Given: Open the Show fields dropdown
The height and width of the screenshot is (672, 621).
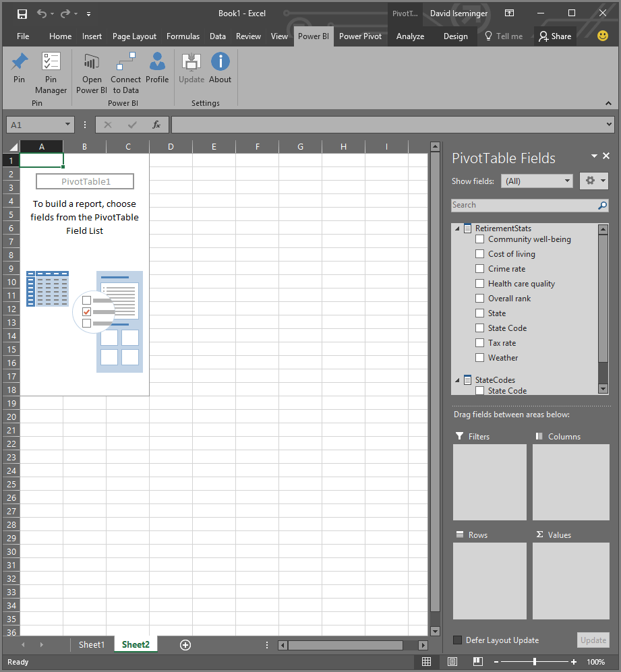Looking at the screenshot, I should click(536, 181).
